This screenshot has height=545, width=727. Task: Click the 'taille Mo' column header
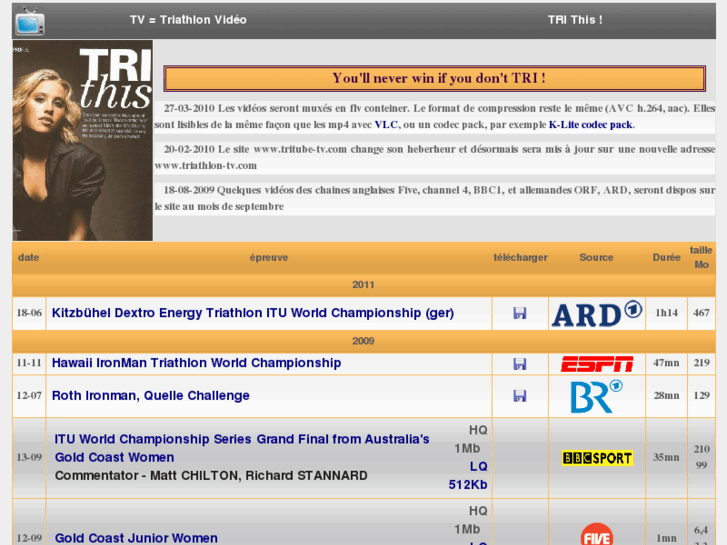pyautogui.click(x=701, y=257)
